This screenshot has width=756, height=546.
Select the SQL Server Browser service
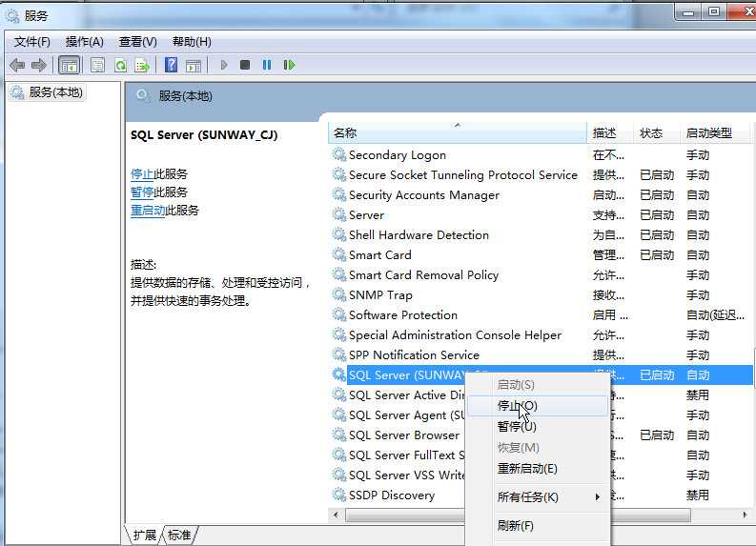[403, 435]
